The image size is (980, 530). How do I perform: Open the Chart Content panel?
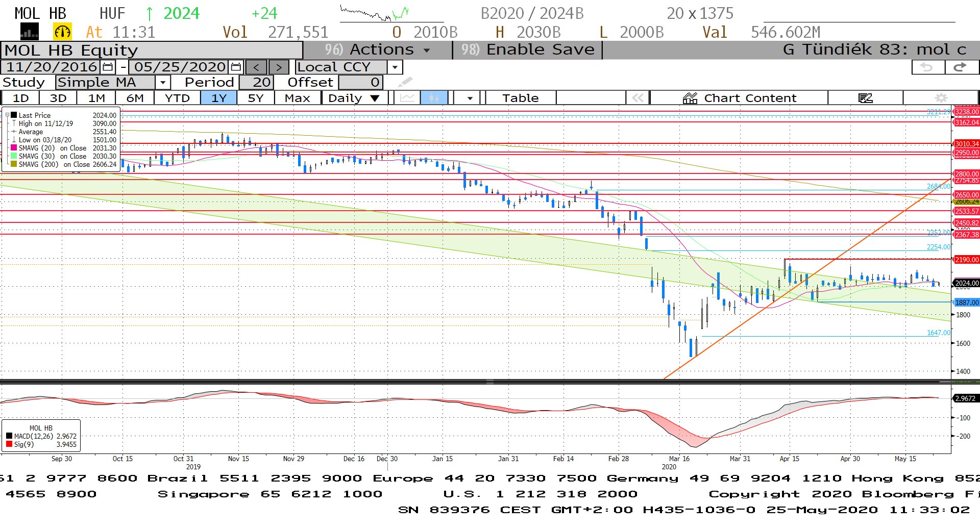point(739,98)
